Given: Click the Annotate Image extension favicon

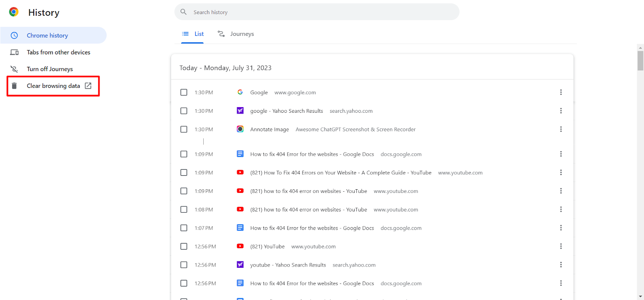Looking at the screenshot, I should tap(240, 129).
